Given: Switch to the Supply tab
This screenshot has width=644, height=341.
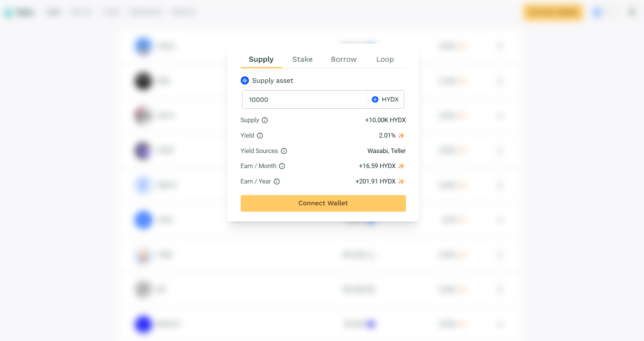Looking at the screenshot, I should coord(261,59).
